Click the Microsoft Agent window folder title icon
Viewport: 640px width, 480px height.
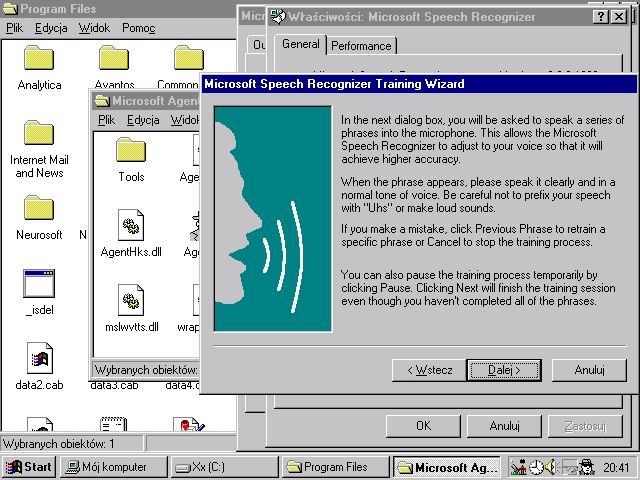coord(102,100)
